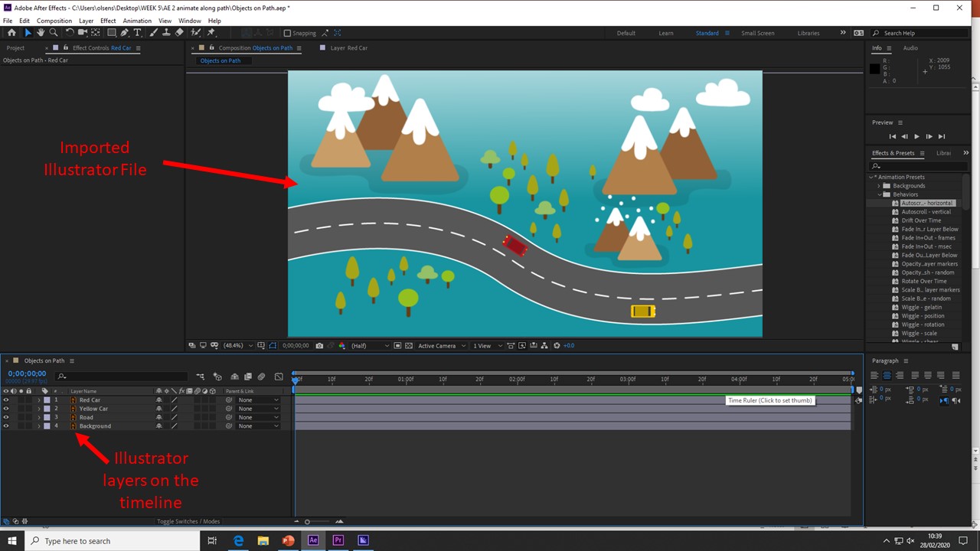Image resolution: width=980 pixels, height=551 pixels.
Task: Select the Brush tool
Action: coord(152,33)
